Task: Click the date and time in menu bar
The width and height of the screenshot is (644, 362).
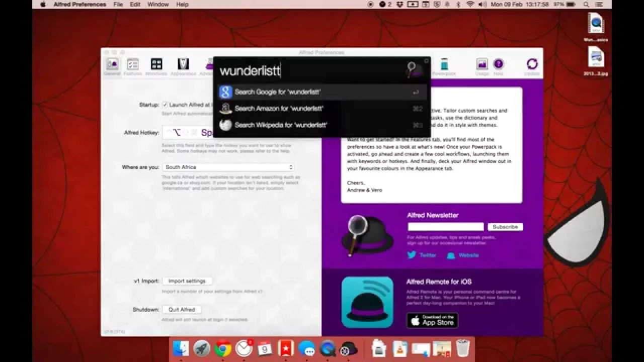Action: click(x=519, y=5)
